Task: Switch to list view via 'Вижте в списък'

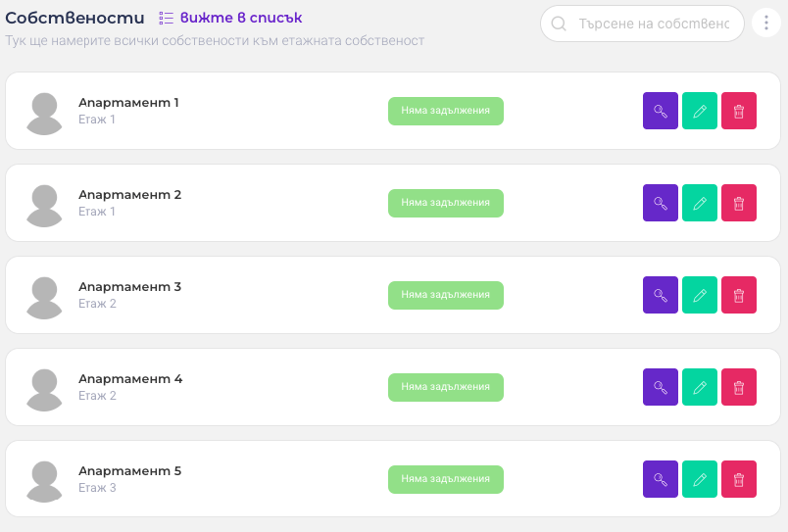Action: point(231,18)
